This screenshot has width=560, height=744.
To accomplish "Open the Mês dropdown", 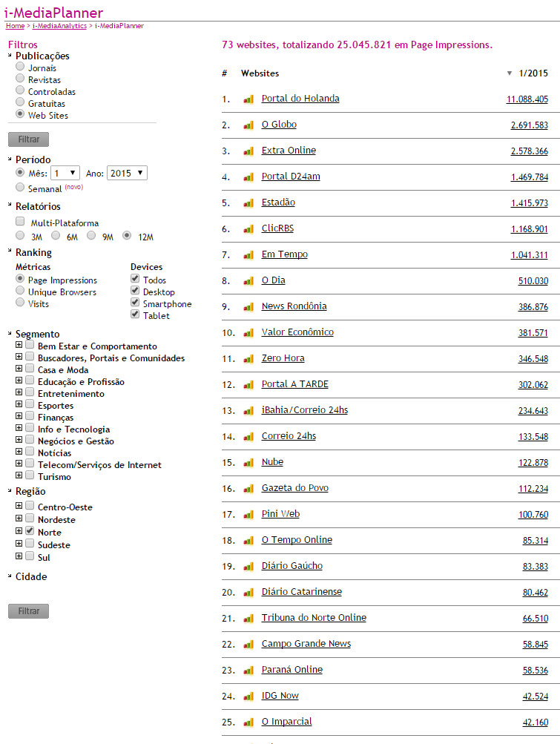I will click(65, 173).
